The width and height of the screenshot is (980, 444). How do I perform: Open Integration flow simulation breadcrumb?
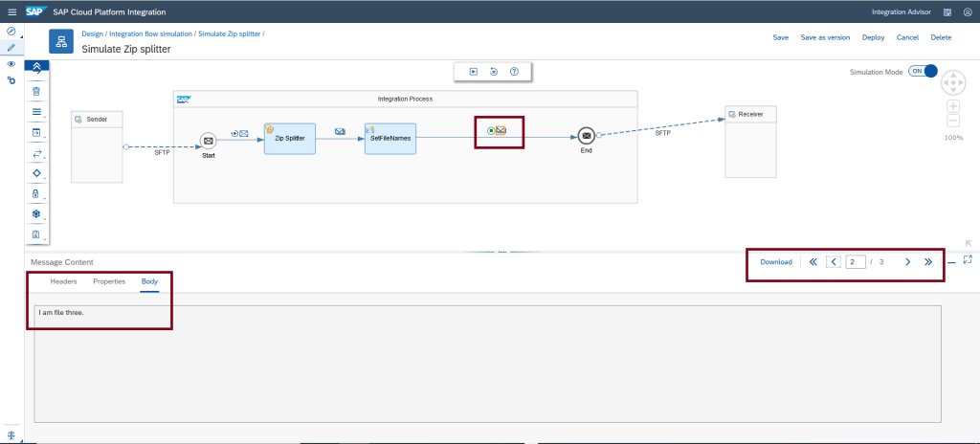[x=152, y=33]
